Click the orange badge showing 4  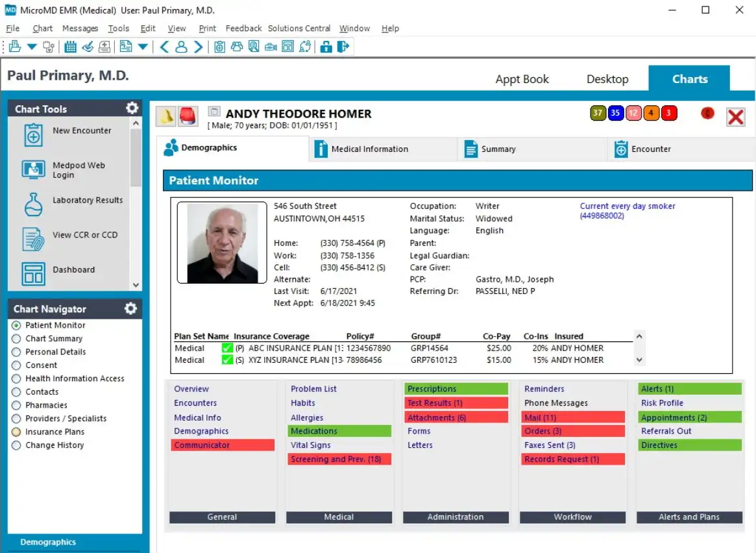click(651, 112)
